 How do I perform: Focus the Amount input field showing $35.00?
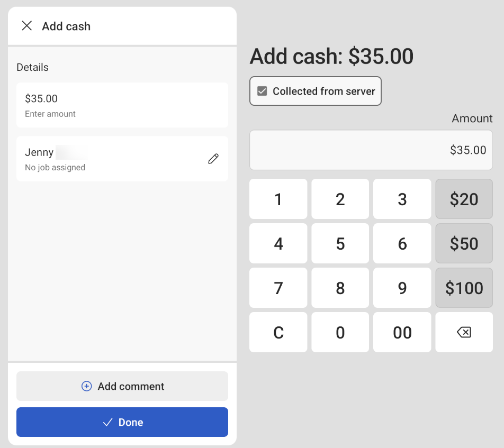pyautogui.click(x=371, y=150)
